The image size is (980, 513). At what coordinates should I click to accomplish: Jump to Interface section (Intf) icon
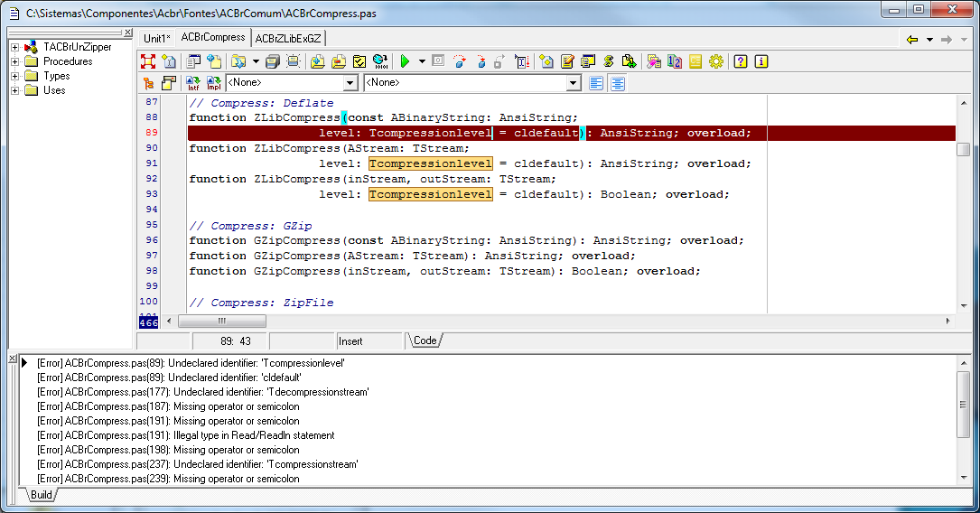tap(193, 83)
